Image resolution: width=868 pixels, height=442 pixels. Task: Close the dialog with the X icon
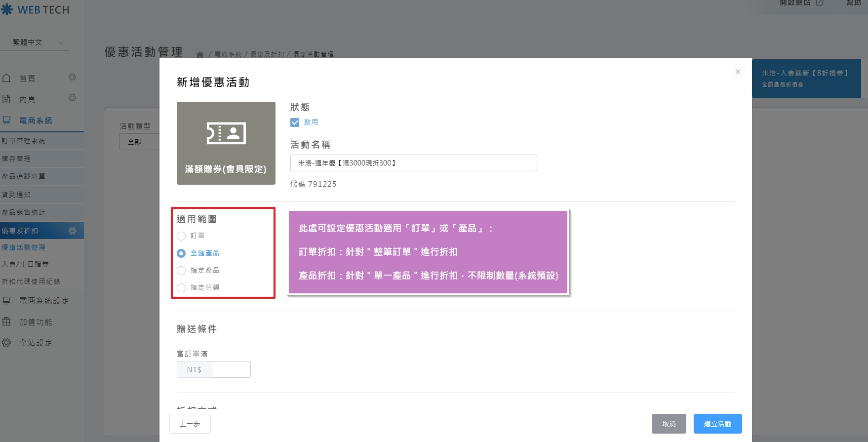click(x=738, y=72)
